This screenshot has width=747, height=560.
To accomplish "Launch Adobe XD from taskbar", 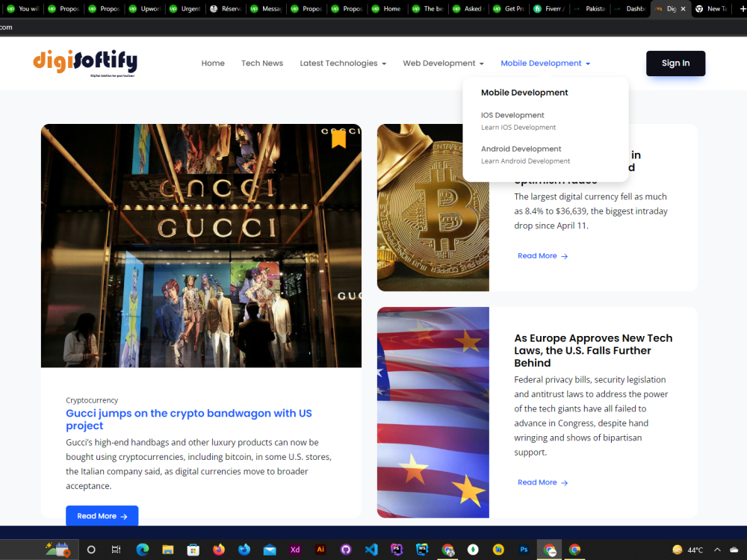I will (295, 550).
